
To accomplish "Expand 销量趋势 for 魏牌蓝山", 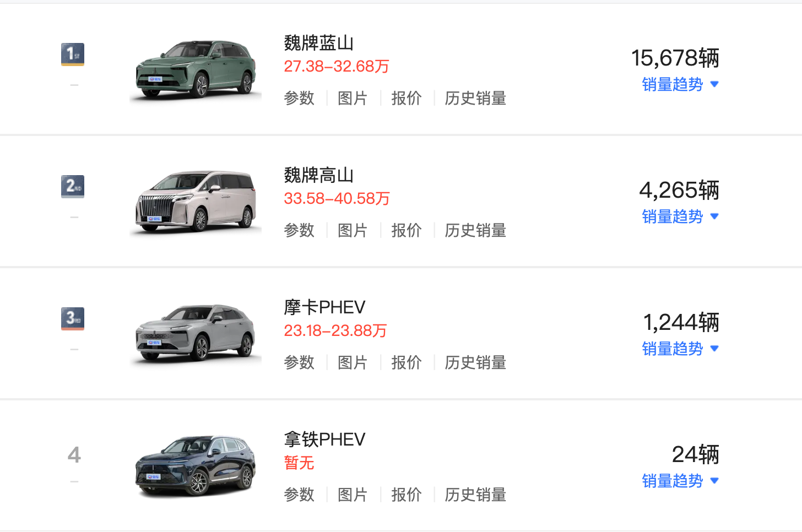I will (681, 84).
